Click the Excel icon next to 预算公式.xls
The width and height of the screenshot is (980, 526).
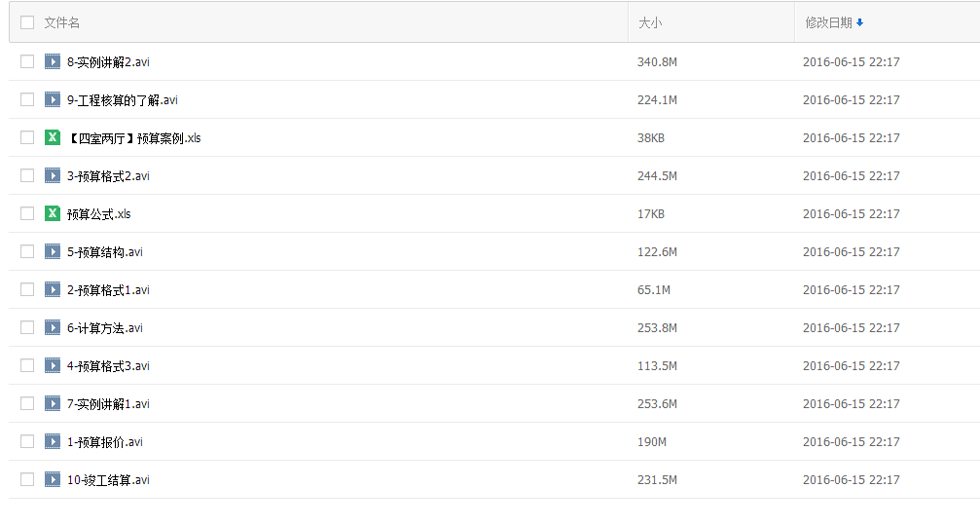coord(53,213)
